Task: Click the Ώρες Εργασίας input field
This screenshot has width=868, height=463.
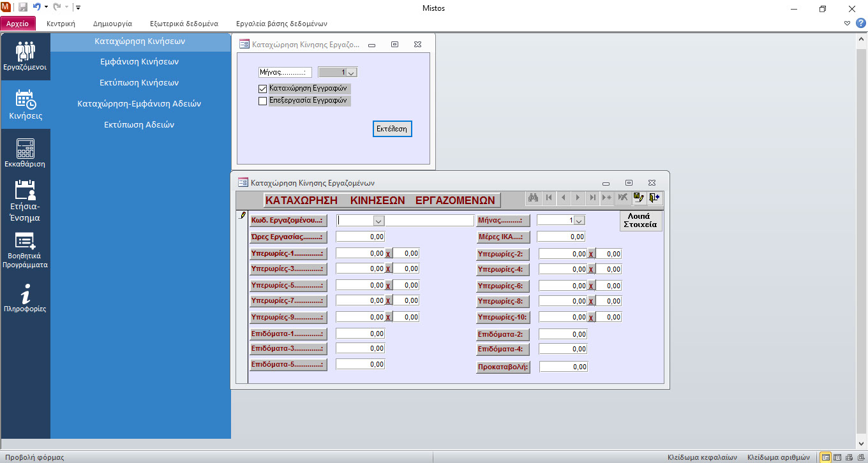Action: pos(361,237)
